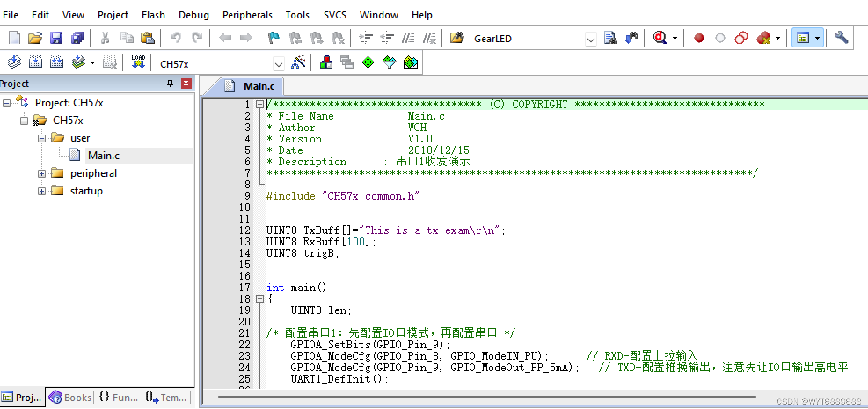This screenshot has height=409, width=868.
Task: Open Pack Installer icon
Action: (410, 62)
